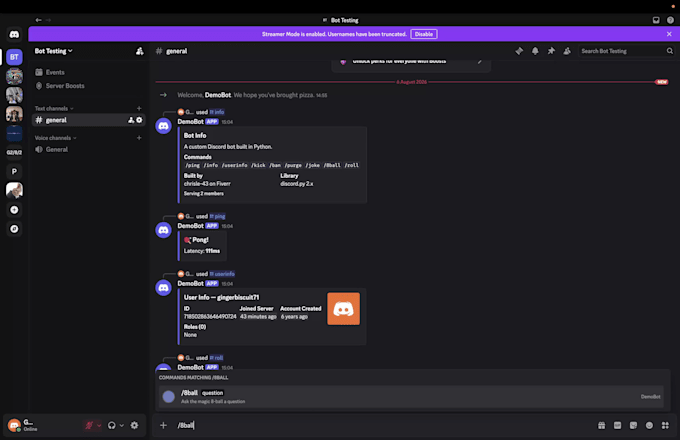
Task: Open the emoji picker icon
Action: tap(649, 425)
